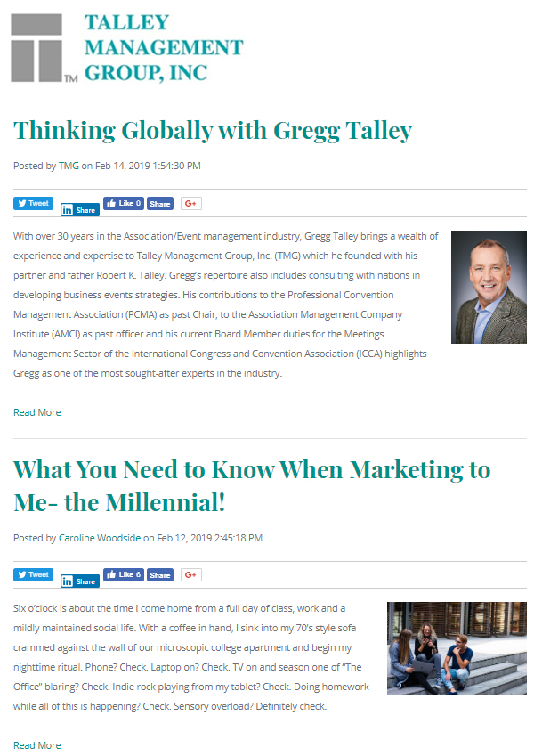Share the Gregg Talley post on Facebook
The image size is (534, 756).
160,204
